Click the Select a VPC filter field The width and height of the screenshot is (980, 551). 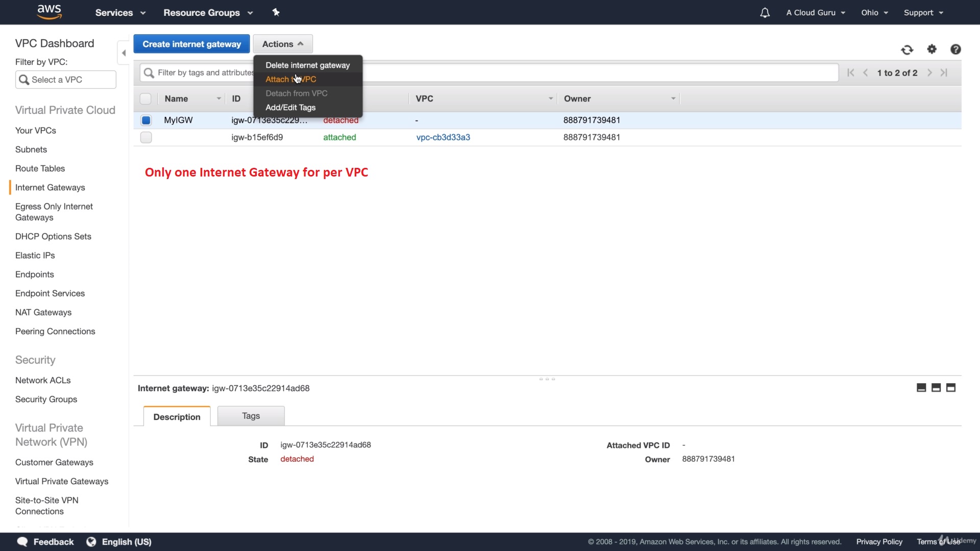[66, 80]
